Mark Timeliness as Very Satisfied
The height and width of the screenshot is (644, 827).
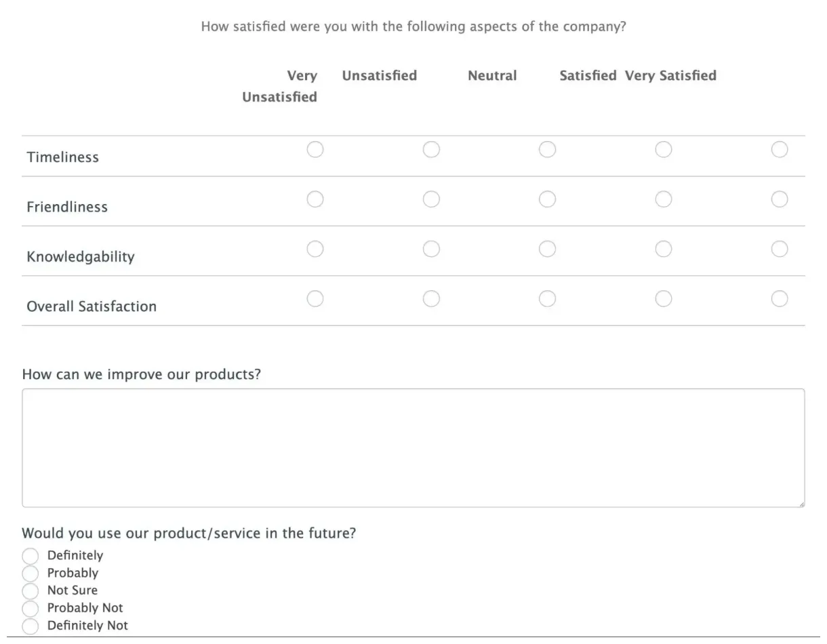pos(780,149)
